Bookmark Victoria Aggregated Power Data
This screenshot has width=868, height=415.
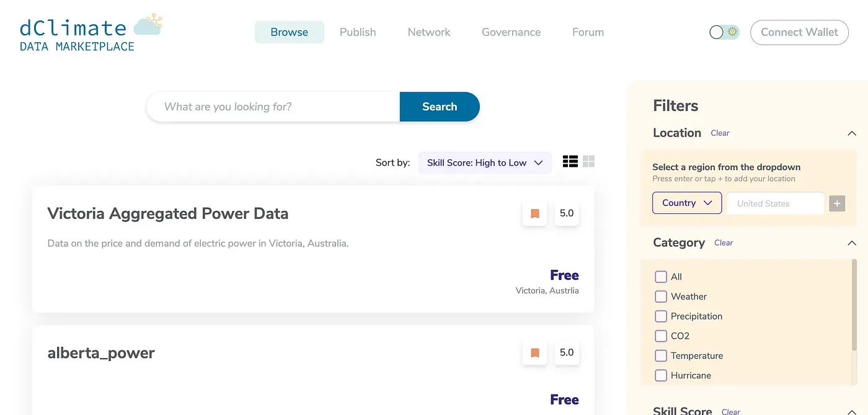535,213
